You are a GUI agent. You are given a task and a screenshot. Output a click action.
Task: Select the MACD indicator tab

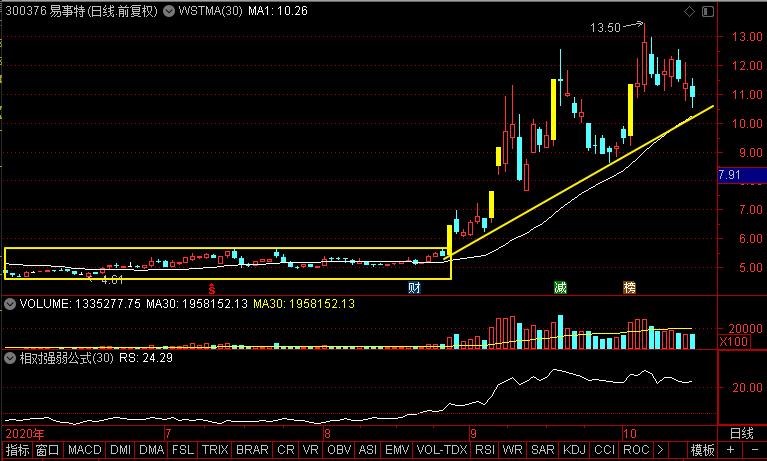tap(85, 450)
